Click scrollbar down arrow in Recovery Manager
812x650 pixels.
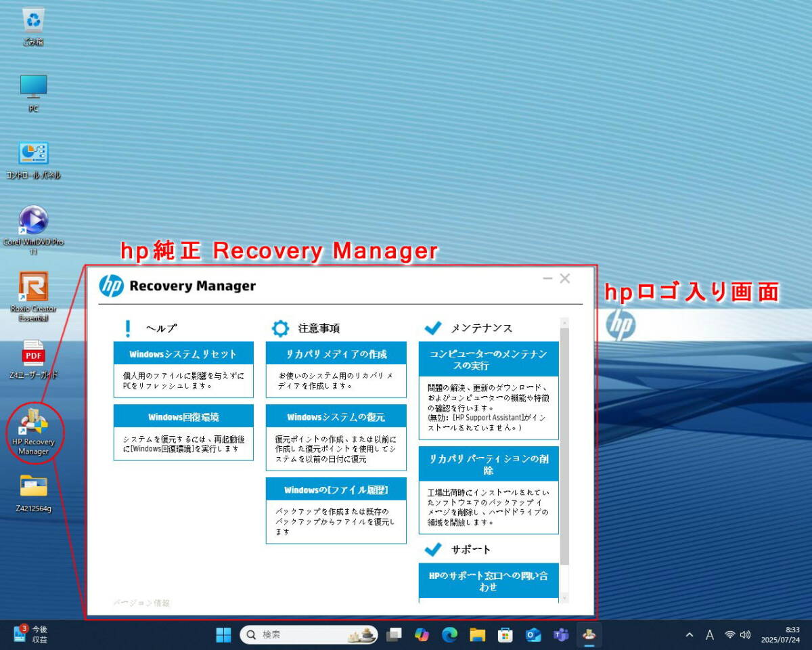point(564,598)
